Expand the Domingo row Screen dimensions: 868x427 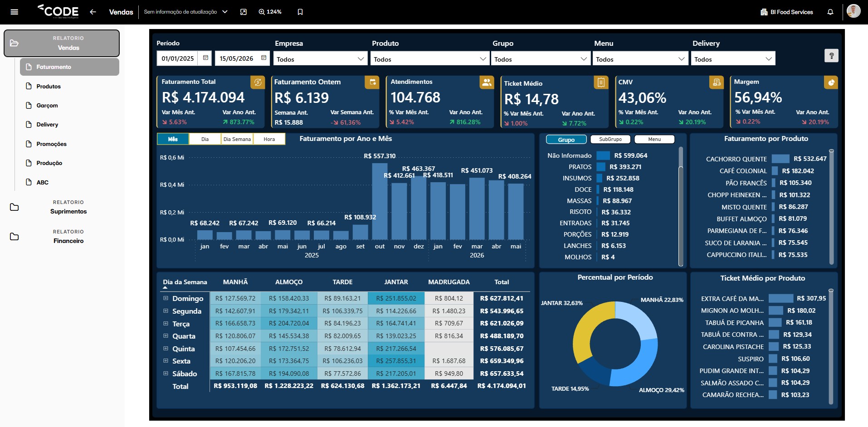coord(166,298)
